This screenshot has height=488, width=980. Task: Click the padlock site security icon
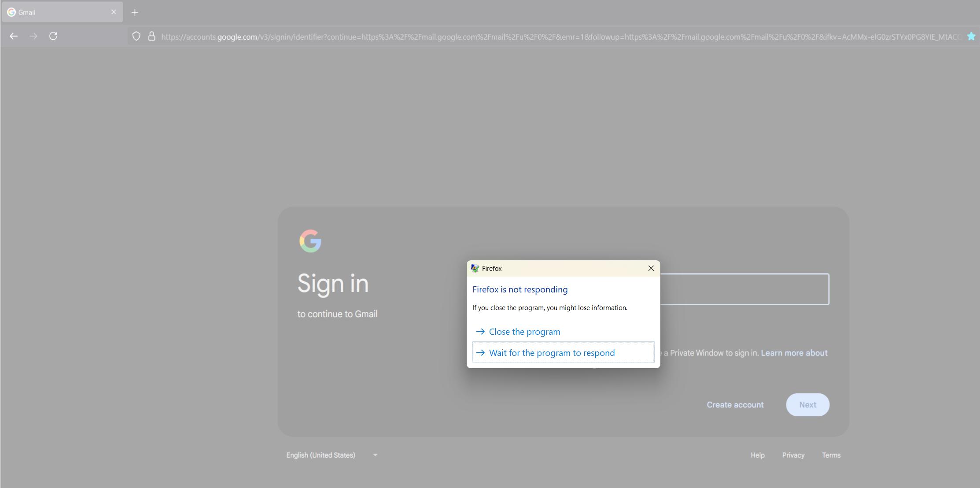coord(151,36)
